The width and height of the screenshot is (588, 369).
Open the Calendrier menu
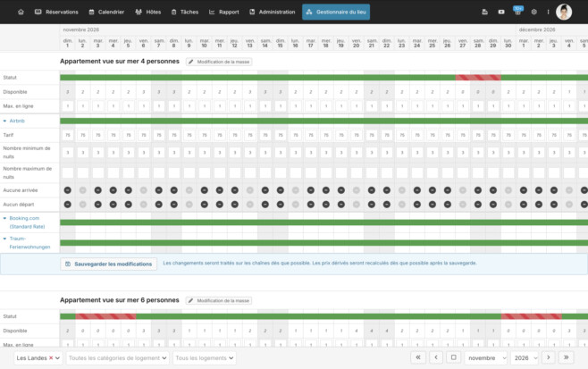(106, 12)
